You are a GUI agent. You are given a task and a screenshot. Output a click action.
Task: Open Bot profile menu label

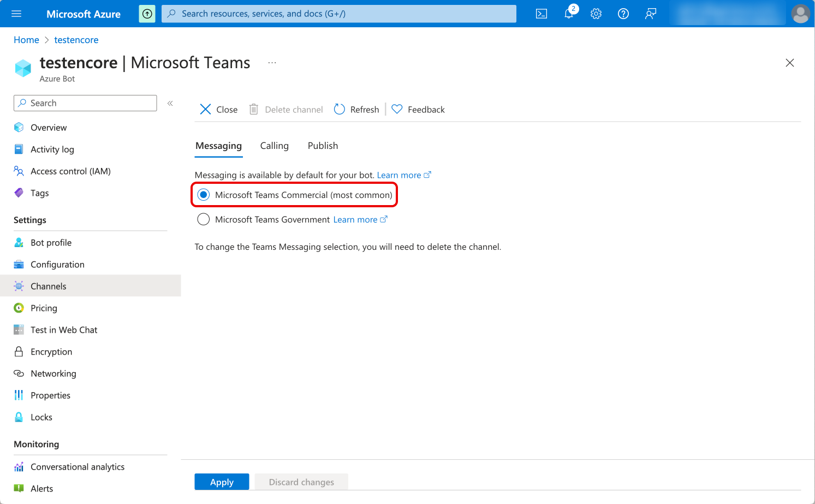(51, 242)
